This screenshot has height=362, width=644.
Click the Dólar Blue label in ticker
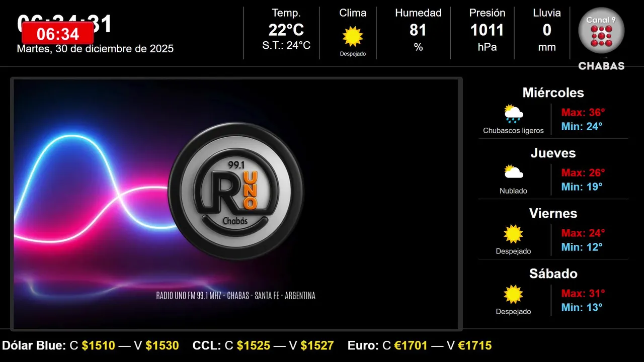click(x=34, y=345)
